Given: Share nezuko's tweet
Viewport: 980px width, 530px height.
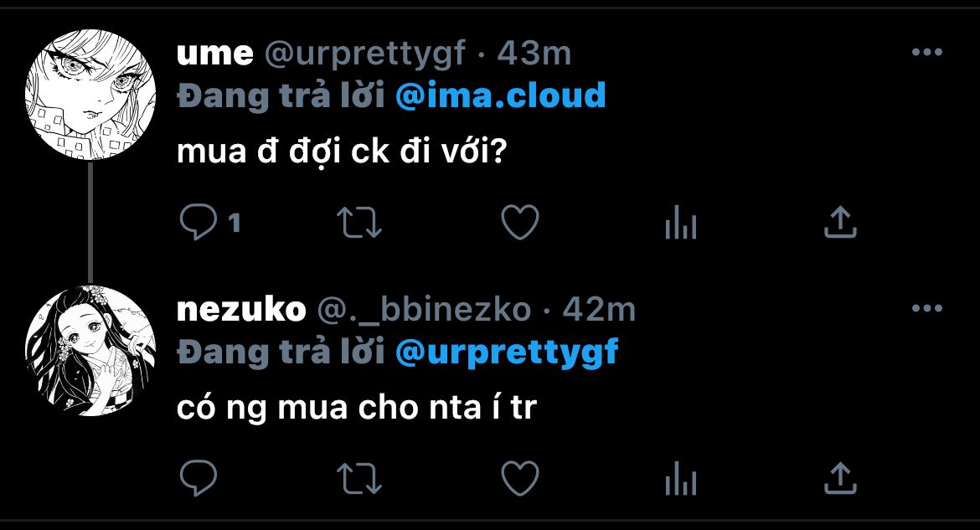Looking at the screenshot, I should tap(840, 478).
